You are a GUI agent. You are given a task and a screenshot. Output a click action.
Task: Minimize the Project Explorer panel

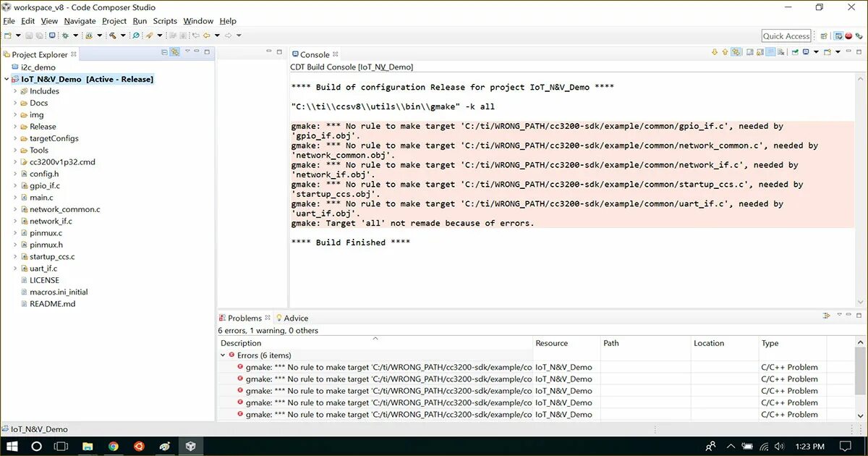pos(196,51)
